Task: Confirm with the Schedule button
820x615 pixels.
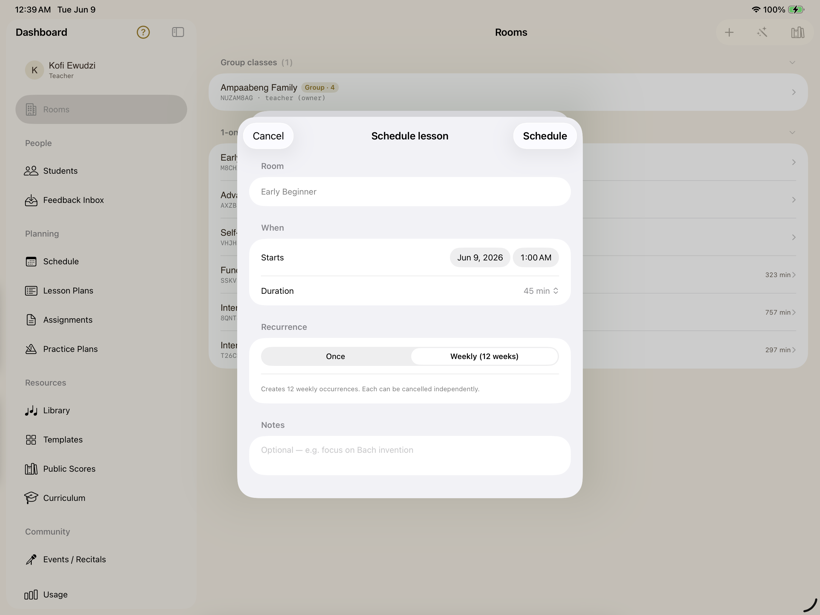Action: [545, 136]
